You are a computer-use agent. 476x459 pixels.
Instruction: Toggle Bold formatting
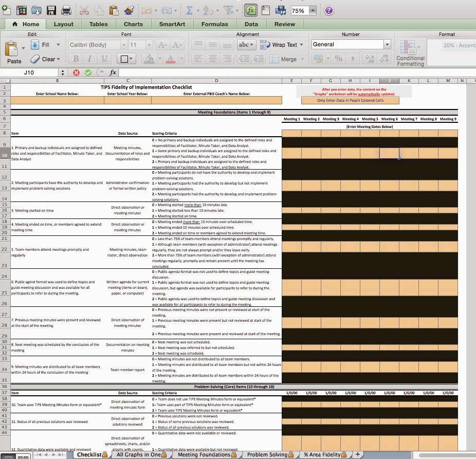76,59
